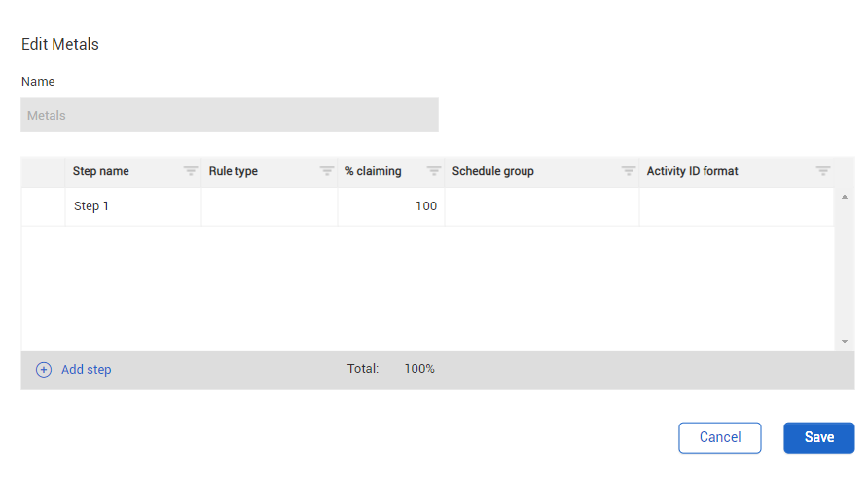Image resolution: width=868 pixels, height=480 pixels.
Task: Select the Schedule group cell for Step 1
Action: point(542,206)
